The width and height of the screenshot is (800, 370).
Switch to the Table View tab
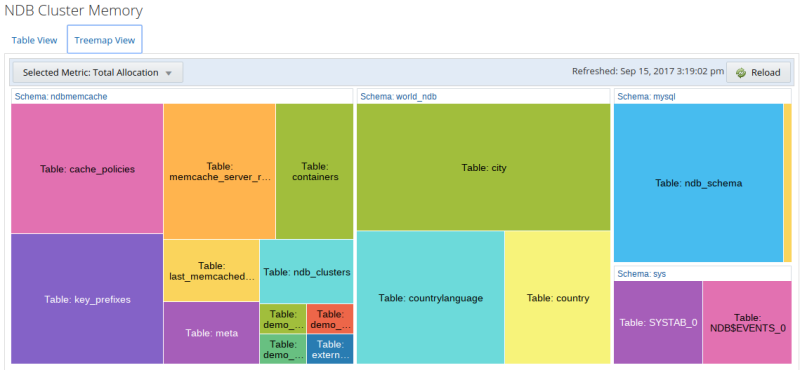pos(35,40)
